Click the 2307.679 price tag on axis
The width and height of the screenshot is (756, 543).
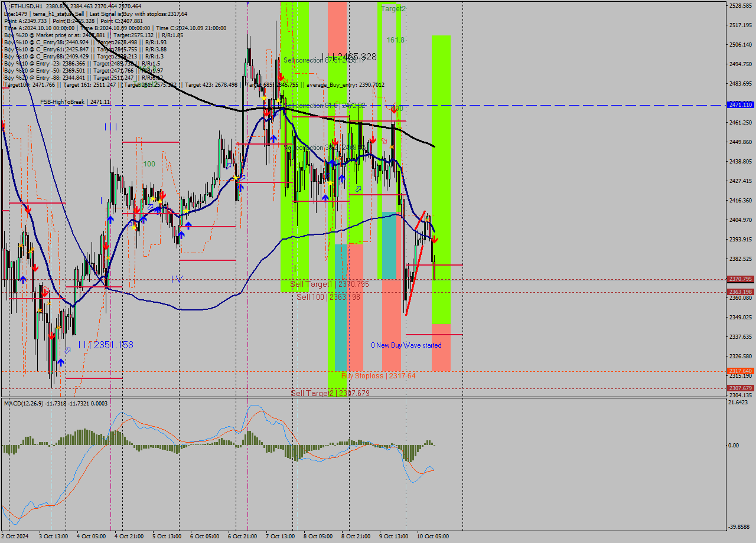pyautogui.click(x=740, y=388)
